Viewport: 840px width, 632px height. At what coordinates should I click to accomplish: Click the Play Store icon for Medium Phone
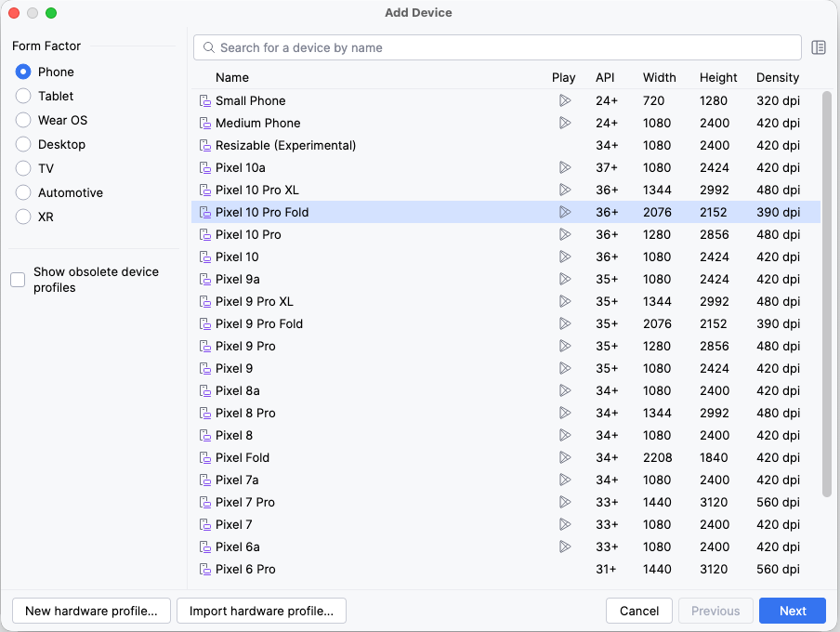(x=565, y=124)
